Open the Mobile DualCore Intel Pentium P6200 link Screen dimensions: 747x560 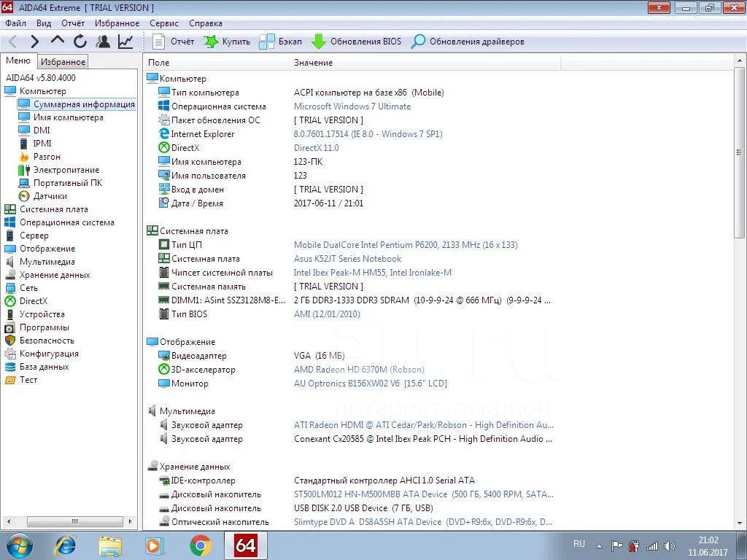coord(406,245)
